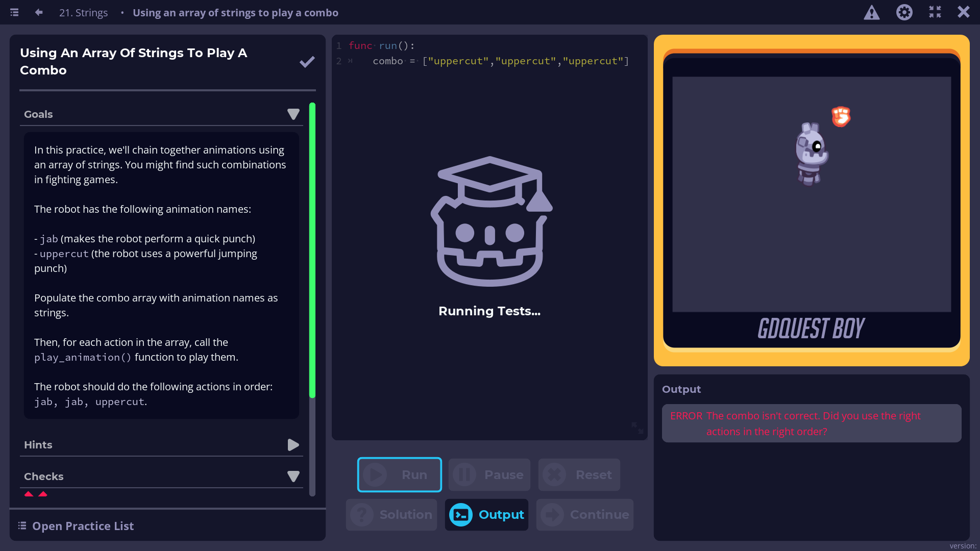Click the report problem warning icon
This screenshot has height=551, width=980.
pos(872,12)
